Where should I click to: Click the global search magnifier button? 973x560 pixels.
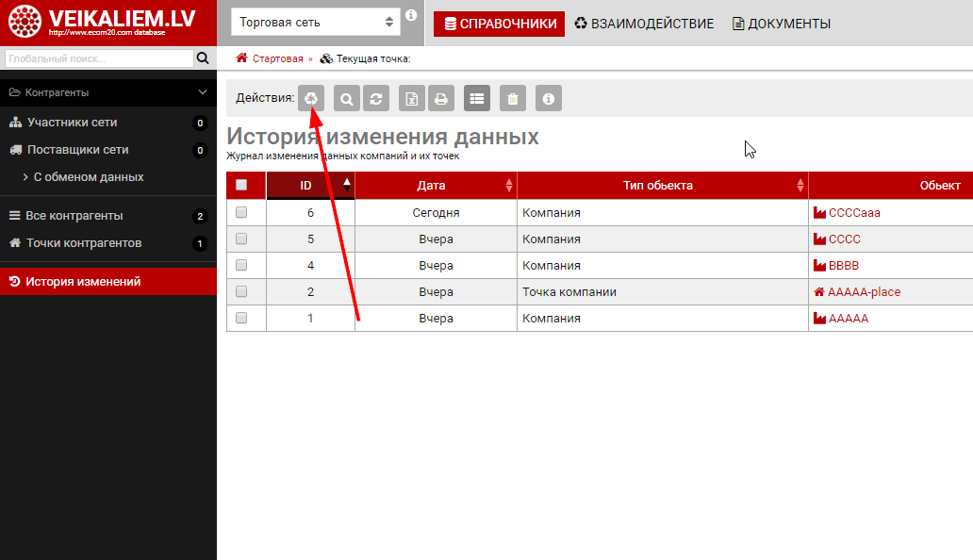click(x=202, y=58)
